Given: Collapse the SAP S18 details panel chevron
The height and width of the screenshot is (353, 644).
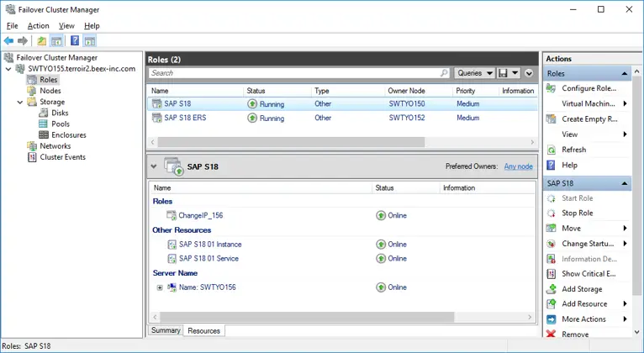Looking at the screenshot, I should click(x=154, y=166).
